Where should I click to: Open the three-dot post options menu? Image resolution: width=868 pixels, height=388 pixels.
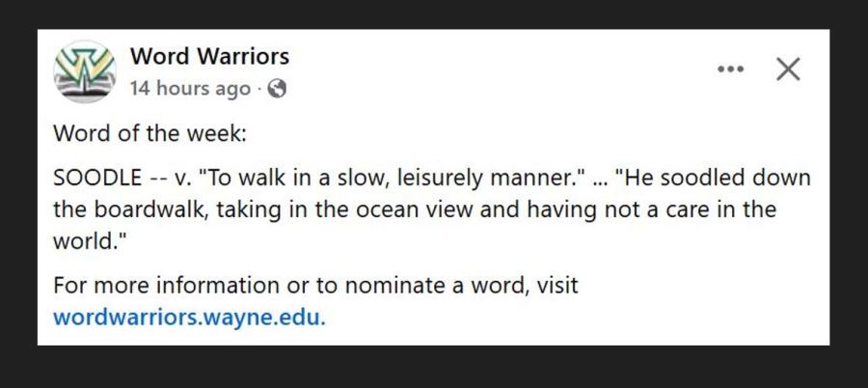731,69
